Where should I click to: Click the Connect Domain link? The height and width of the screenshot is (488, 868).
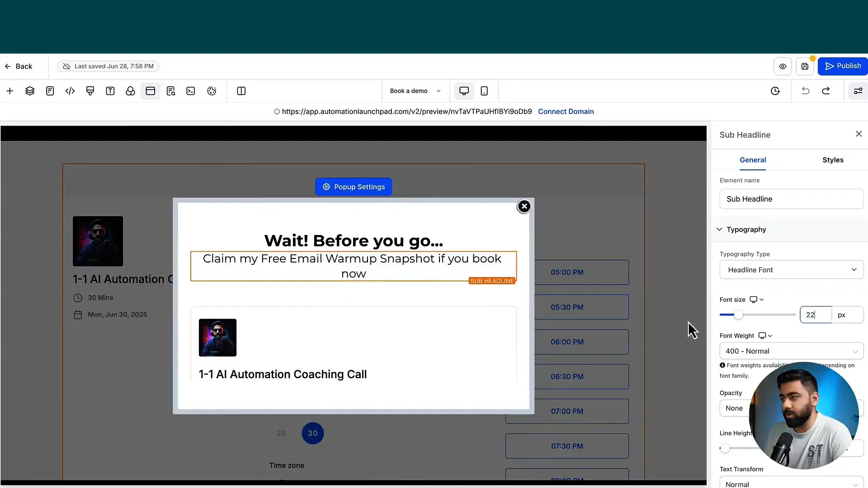566,112
